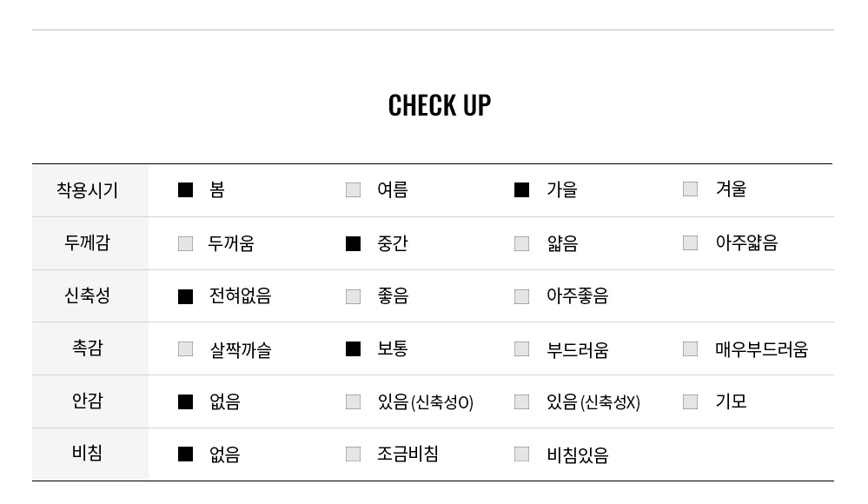Click the 얇음 thickness label text

(x=562, y=243)
